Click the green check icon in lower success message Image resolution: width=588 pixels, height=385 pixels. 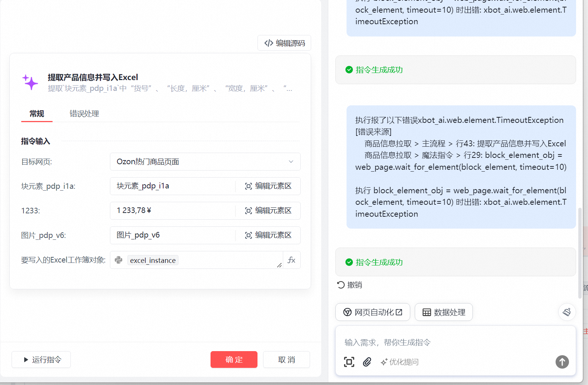pyautogui.click(x=349, y=262)
